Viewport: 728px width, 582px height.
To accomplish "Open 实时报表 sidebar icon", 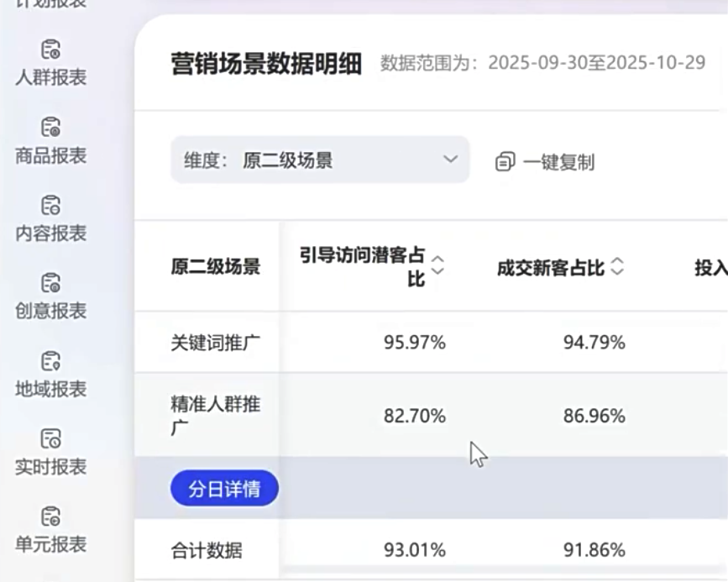I will pos(51,438).
